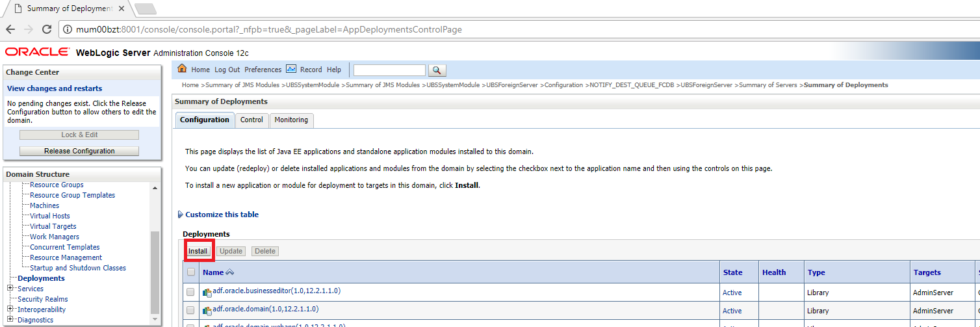Click the Lock & Edit button

pos(79,135)
